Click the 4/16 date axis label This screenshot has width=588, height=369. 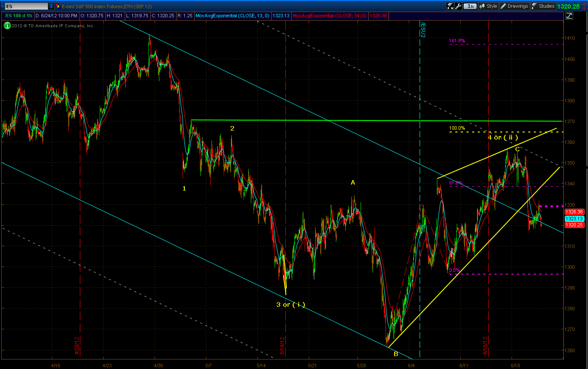coord(56,365)
